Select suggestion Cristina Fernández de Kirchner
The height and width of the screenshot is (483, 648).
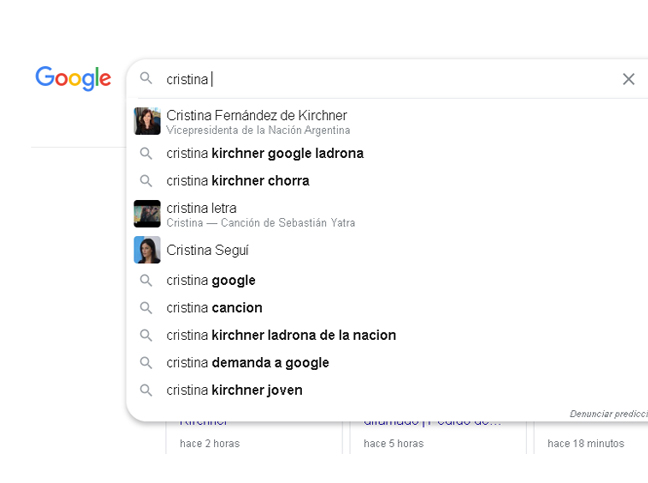[388, 121]
